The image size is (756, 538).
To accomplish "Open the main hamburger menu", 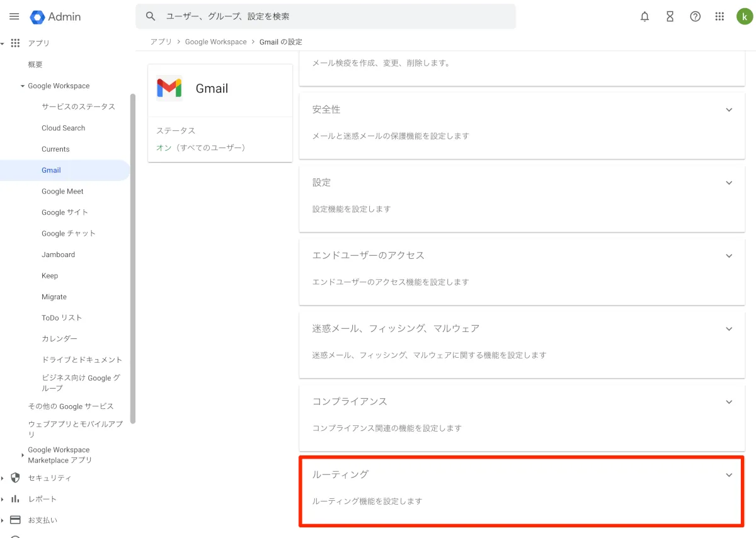I will pos(14,16).
